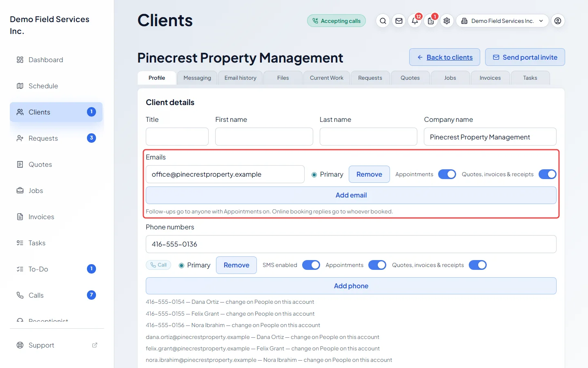
Task: Open the user profile avatar icon
Action: coord(558,21)
